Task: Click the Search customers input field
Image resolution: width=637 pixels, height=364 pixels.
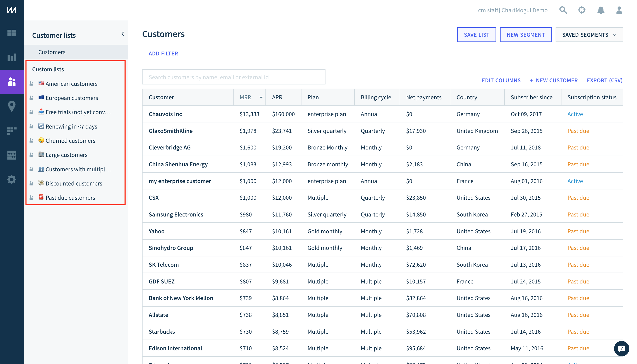Action: [234, 77]
